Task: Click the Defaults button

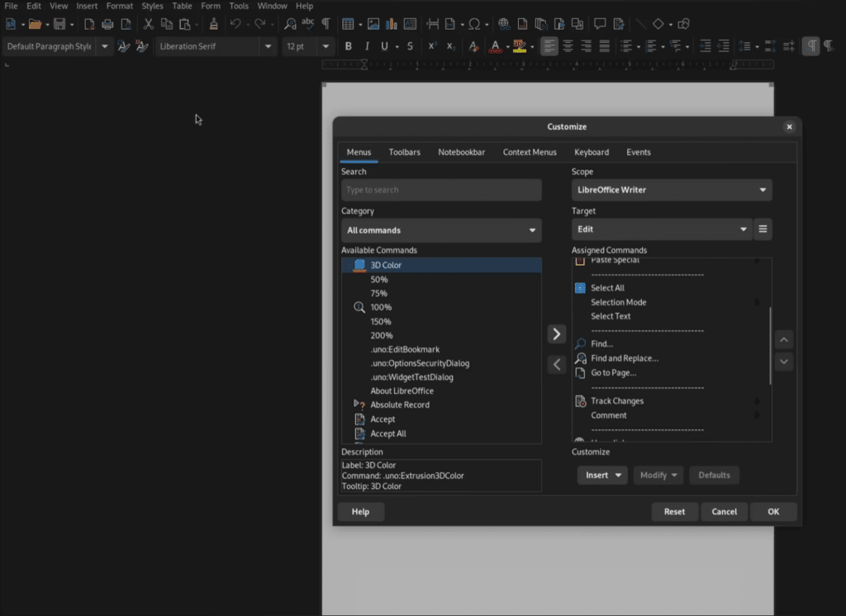Action: coord(715,476)
